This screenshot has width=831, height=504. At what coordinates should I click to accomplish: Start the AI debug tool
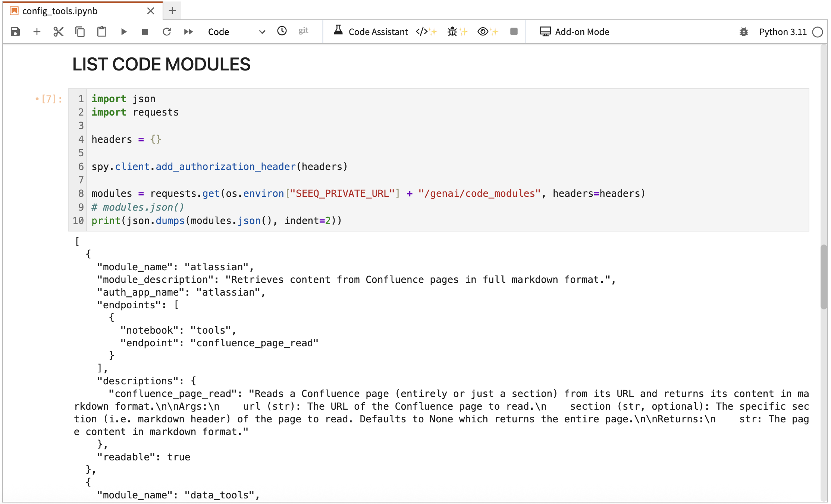tap(457, 32)
